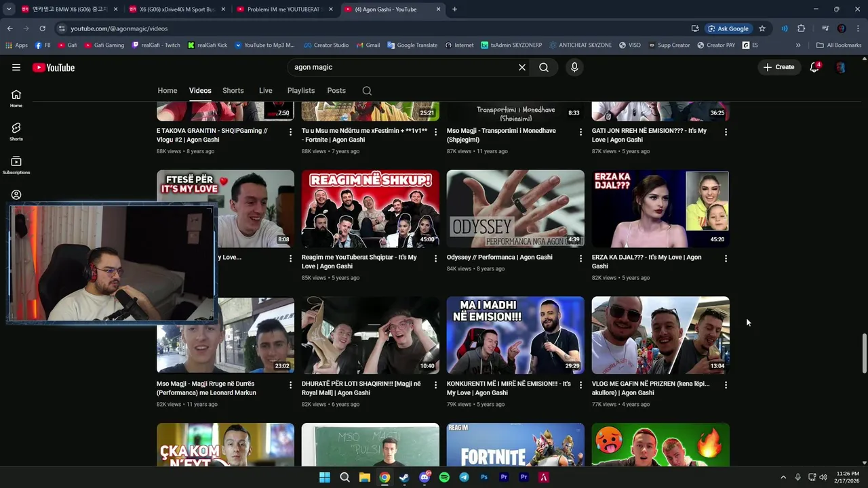Click the address bar URL
The width and height of the screenshot is (868, 488).
[x=119, y=28]
